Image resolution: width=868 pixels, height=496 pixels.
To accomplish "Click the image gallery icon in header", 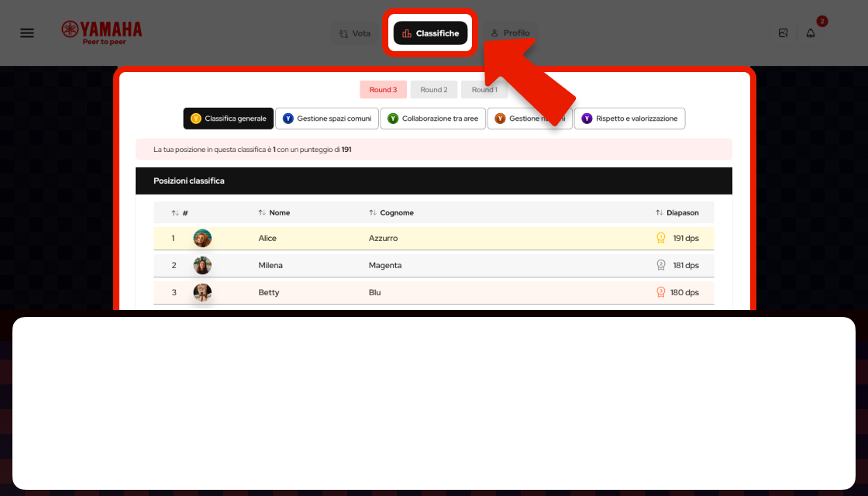I will click(784, 33).
